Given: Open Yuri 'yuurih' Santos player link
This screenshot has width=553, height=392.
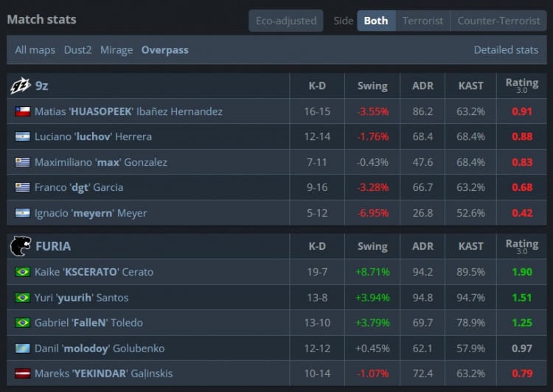Looking at the screenshot, I should coord(81,298).
